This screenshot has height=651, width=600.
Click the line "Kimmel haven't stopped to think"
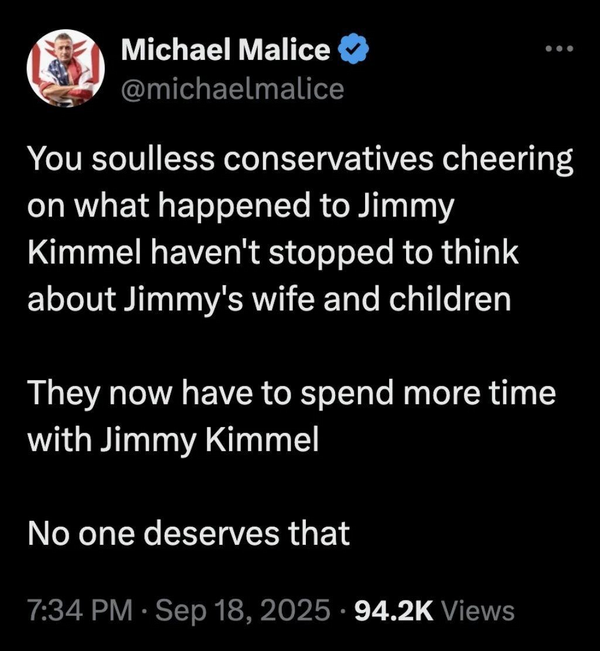pyautogui.click(x=273, y=252)
